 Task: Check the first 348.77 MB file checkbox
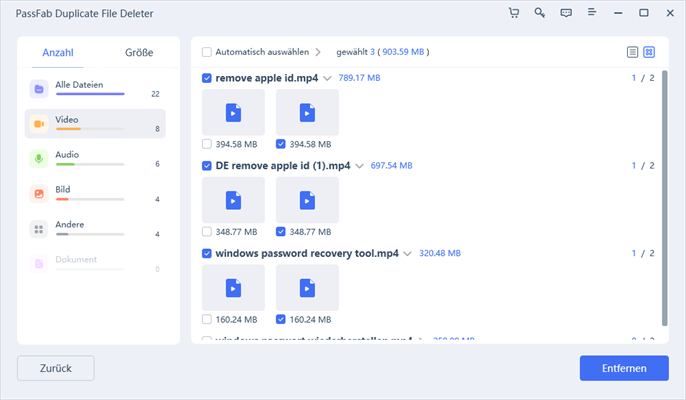tap(207, 231)
